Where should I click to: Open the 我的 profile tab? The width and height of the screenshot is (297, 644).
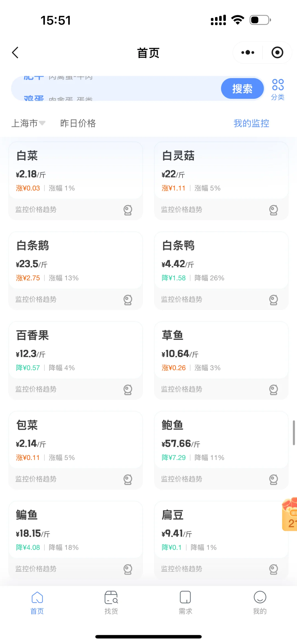(260, 602)
